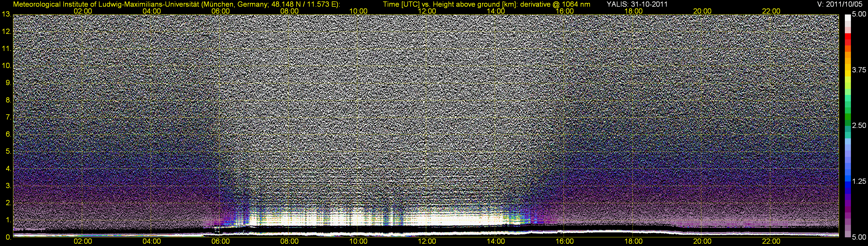Screen dimensions: 868x246
Task: Click the 16:00 label on the top time axis
Action: pyautogui.click(x=565, y=11)
